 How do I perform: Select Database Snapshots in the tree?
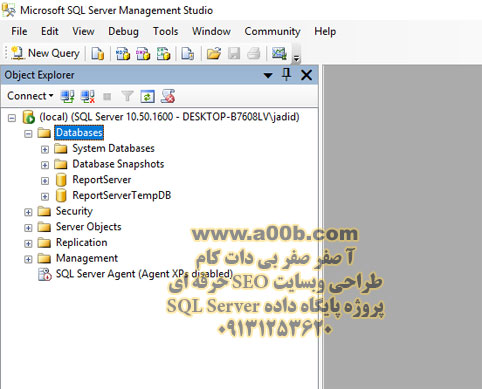pos(118,164)
